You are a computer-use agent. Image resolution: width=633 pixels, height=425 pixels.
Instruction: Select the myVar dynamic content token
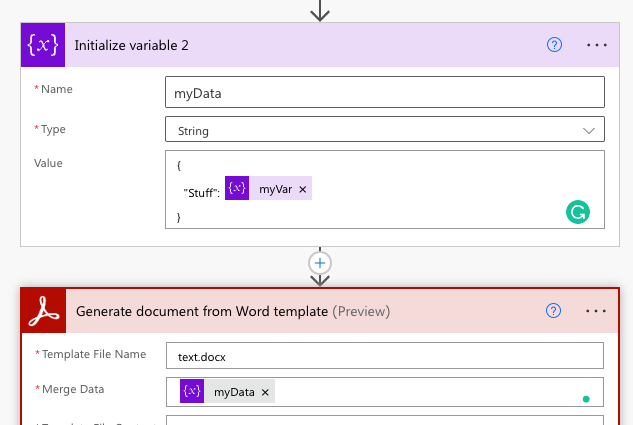(268, 188)
